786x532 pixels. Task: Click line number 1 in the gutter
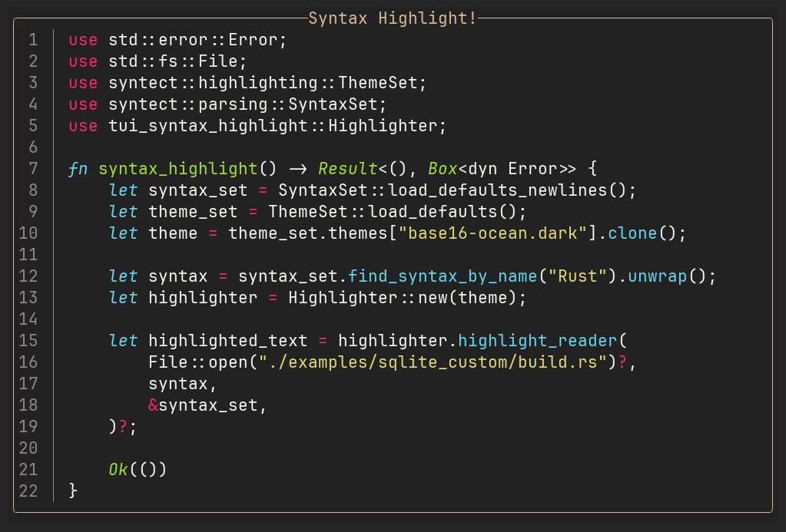click(33, 40)
